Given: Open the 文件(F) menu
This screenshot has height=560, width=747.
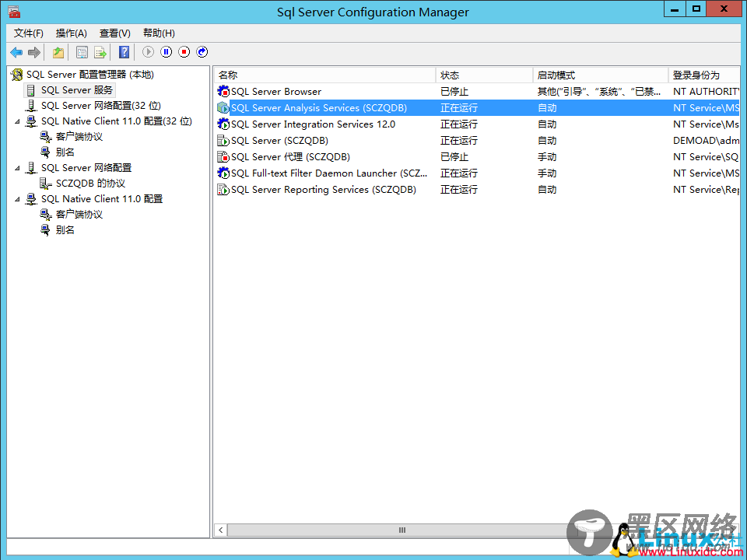Looking at the screenshot, I should pos(28,33).
